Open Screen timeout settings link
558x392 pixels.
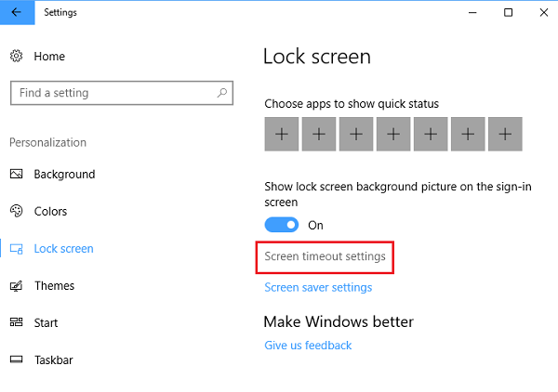point(325,256)
